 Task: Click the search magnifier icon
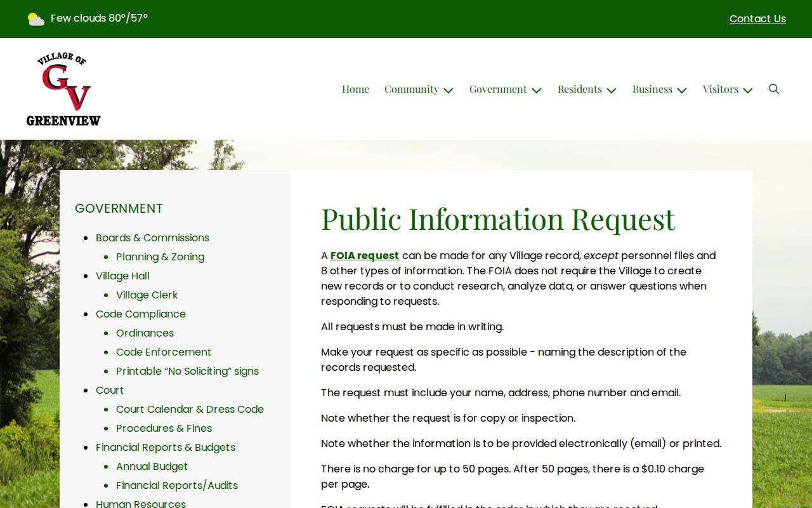coord(774,89)
